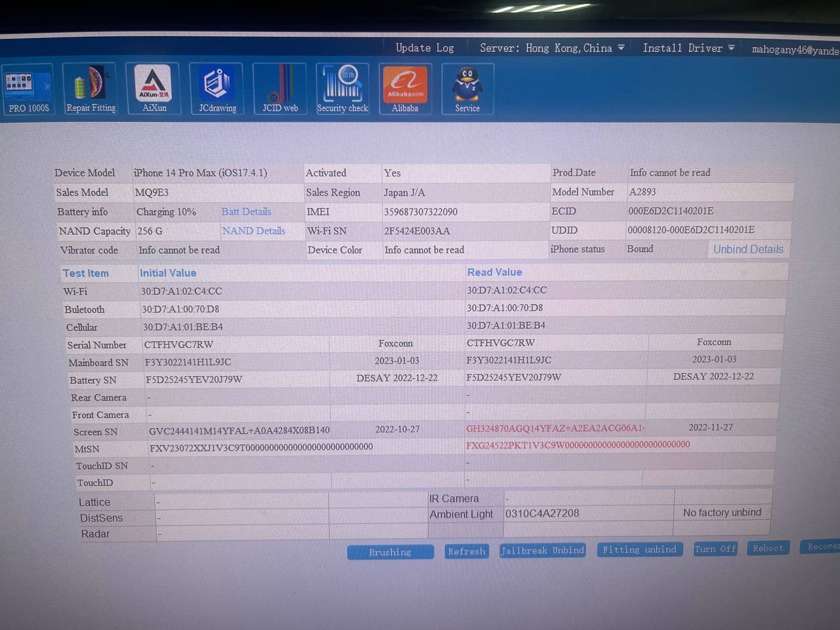The image size is (840, 630).
Task: Click the Initial Value column header
Action: [x=168, y=273]
